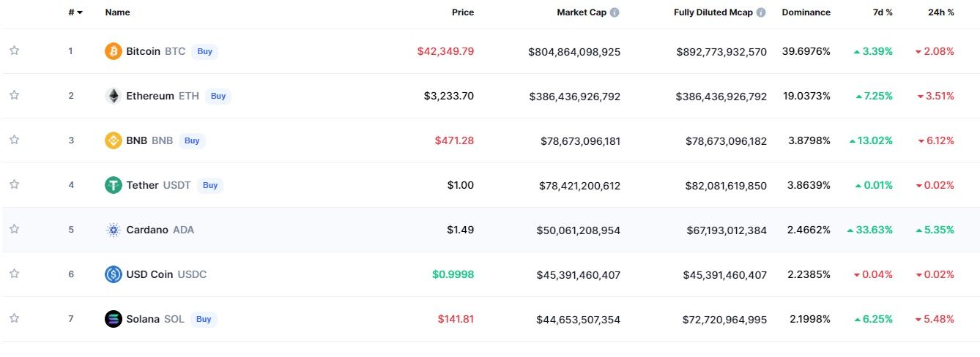
Task: Click the USD Coin logo icon
Action: [114, 274]
